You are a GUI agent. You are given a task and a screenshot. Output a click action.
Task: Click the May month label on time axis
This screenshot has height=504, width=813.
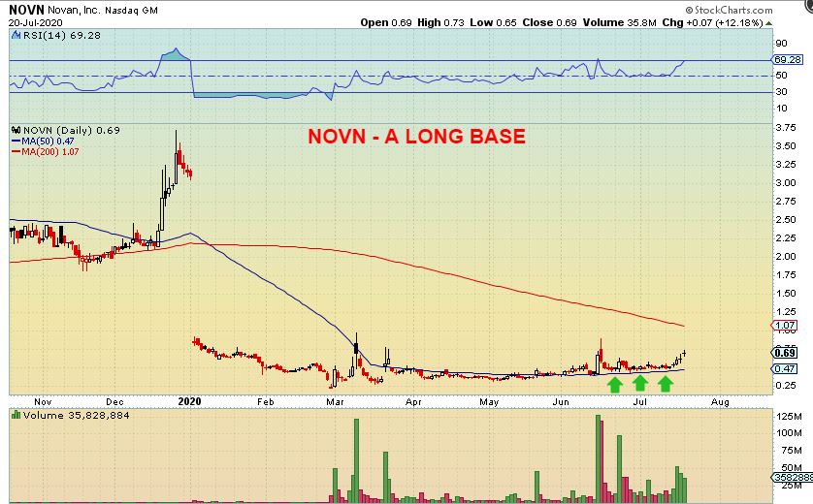(x=489, y=402)
